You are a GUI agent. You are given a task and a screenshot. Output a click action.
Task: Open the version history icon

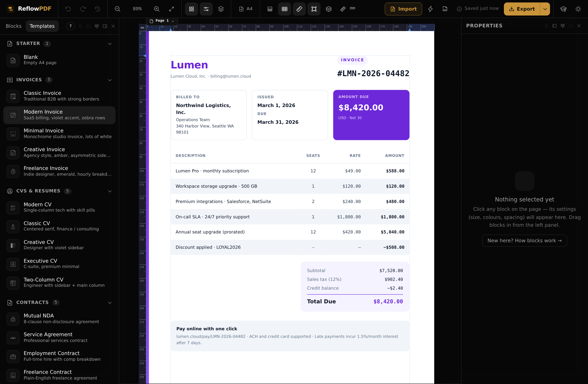tap(98, 9)
